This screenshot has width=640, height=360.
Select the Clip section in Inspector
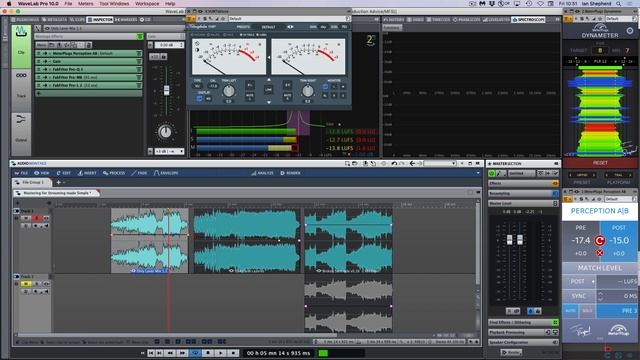21,46
